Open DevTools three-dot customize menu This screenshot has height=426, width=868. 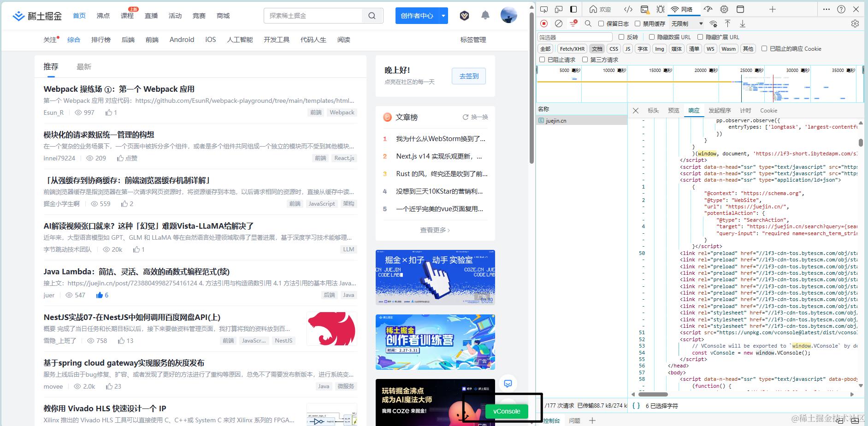tap(827, 9)
